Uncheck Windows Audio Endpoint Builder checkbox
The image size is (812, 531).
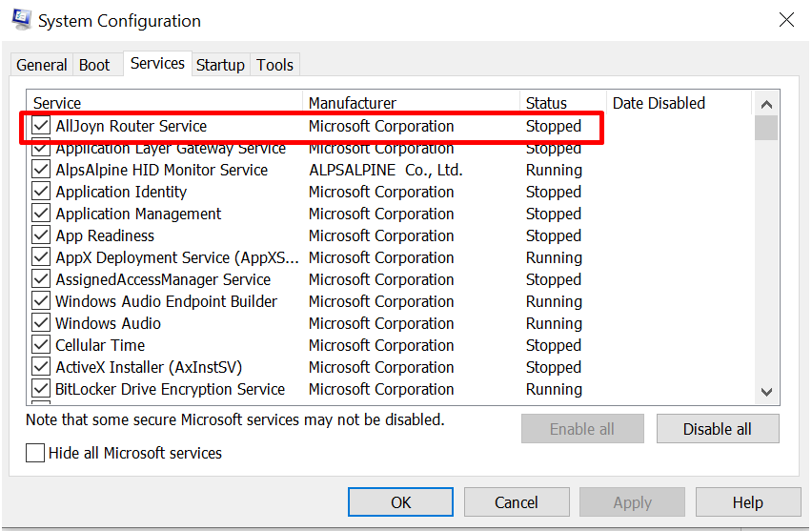click(x=41, y=301)
